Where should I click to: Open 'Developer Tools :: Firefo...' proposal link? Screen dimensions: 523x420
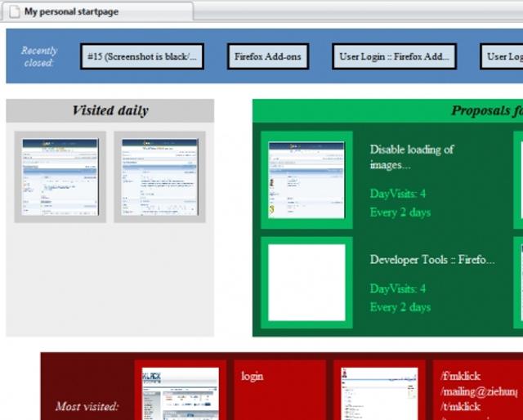pos(432,260)
